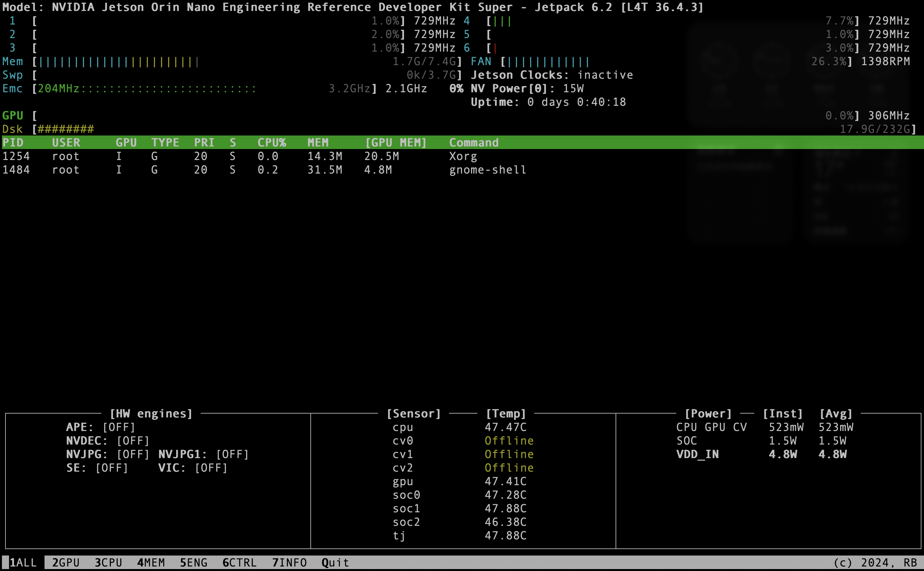Click the [Power] panel heading
The image size is (924, 571).
point(708,414)
